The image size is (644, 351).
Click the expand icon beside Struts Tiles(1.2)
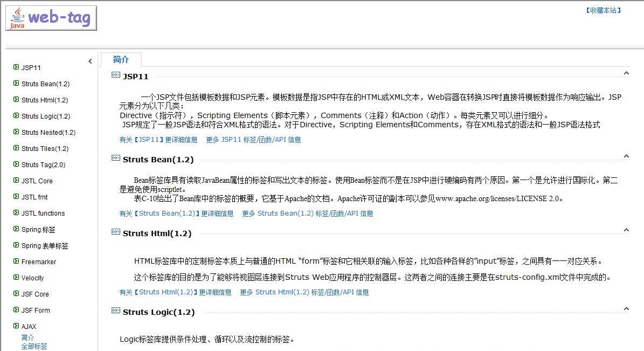[16, 148]
